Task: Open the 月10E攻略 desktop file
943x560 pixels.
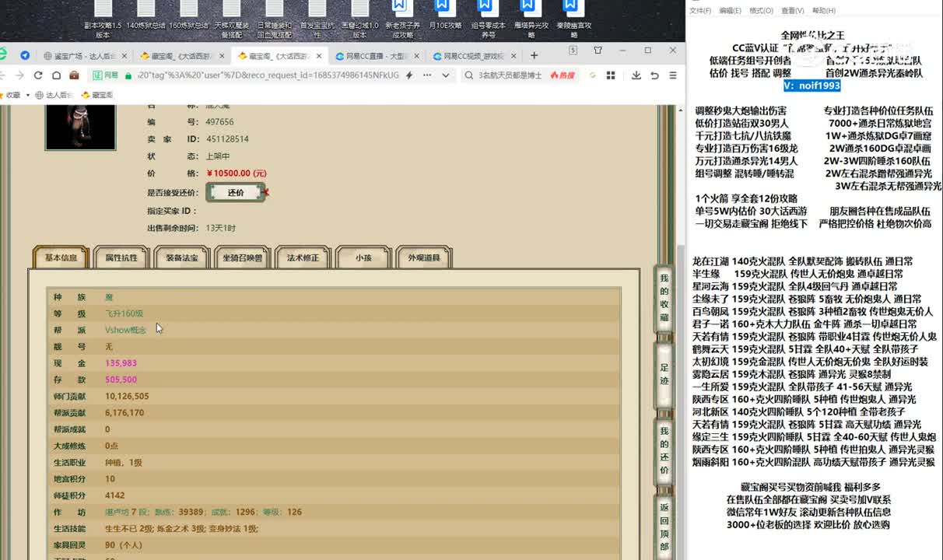Action: coord(445,17)
